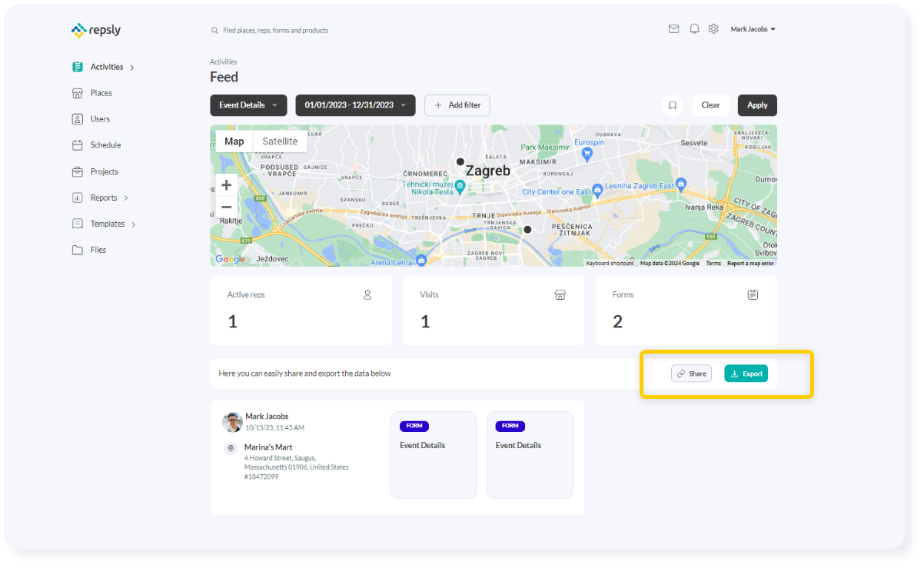Click the Templates sidebar icon
924x568 pixels.
pos(78,224)
